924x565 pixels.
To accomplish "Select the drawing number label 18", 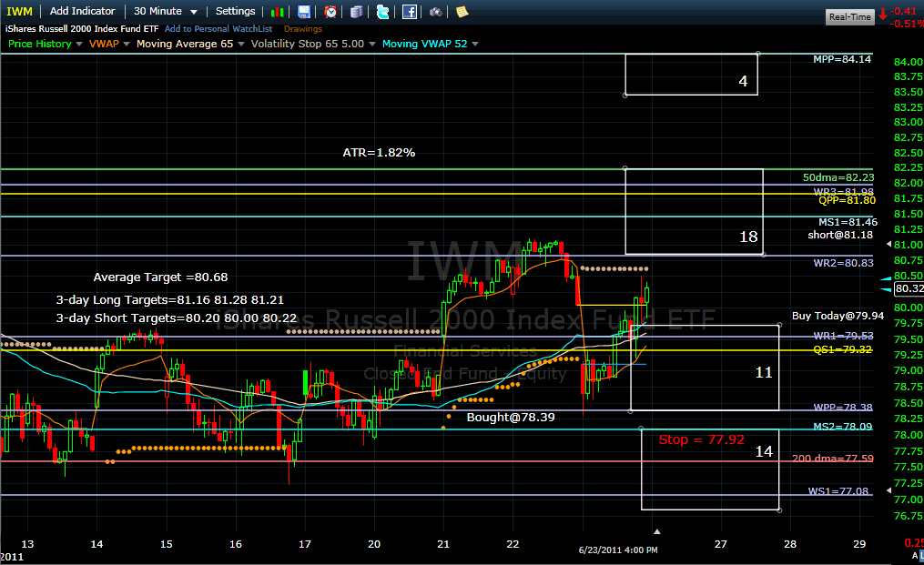I will pos(748,237).
